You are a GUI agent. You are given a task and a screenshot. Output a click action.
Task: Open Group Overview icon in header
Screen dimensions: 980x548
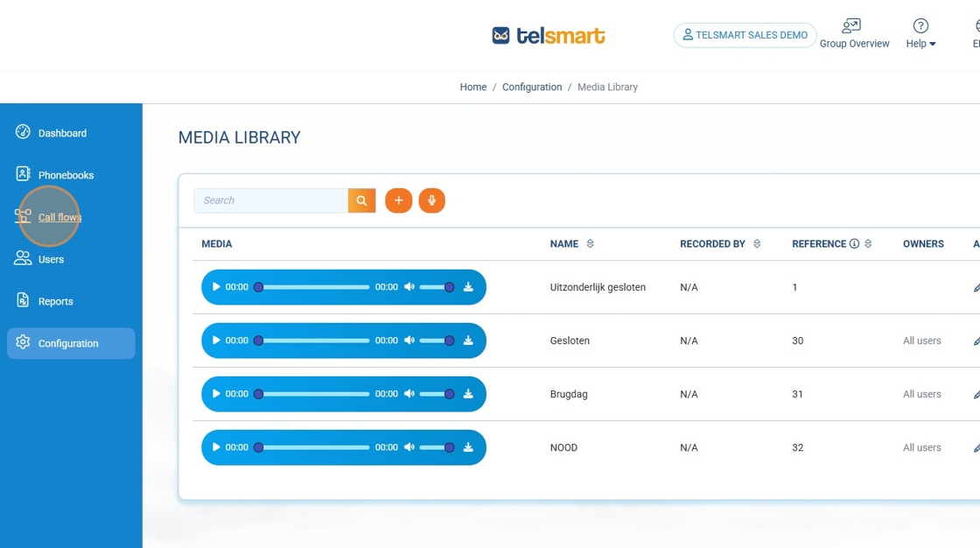(x=853, y=26)
